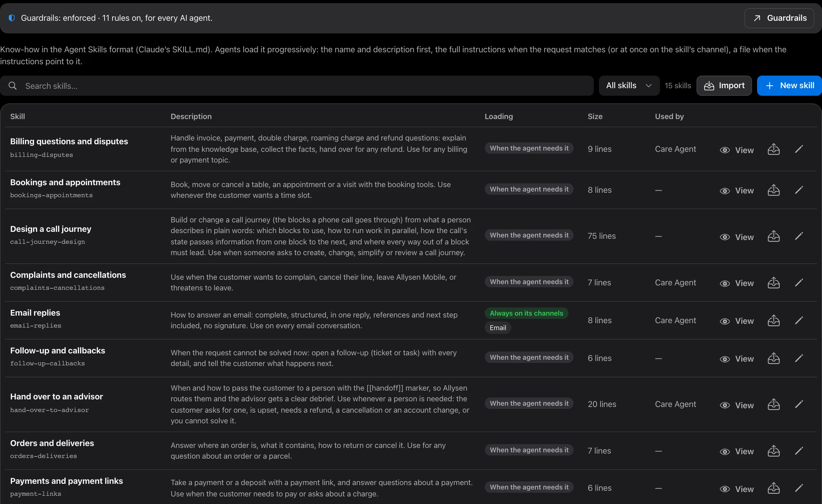View the Payments and payment links skill

pos(737,489)
